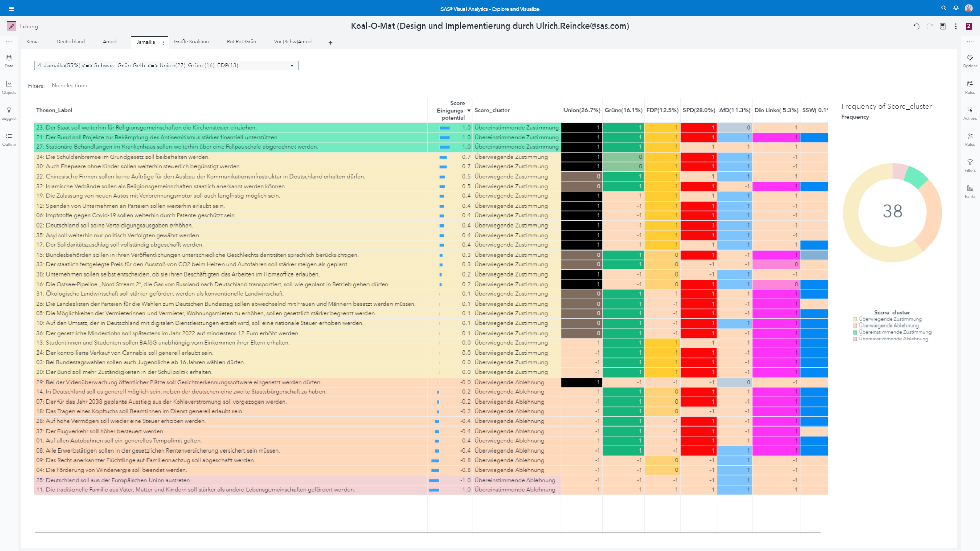Select row '34: Die Schuldenbremse im Grundgesetz'
This screenshot has height=551, width=980.
(x=231, y=157)
